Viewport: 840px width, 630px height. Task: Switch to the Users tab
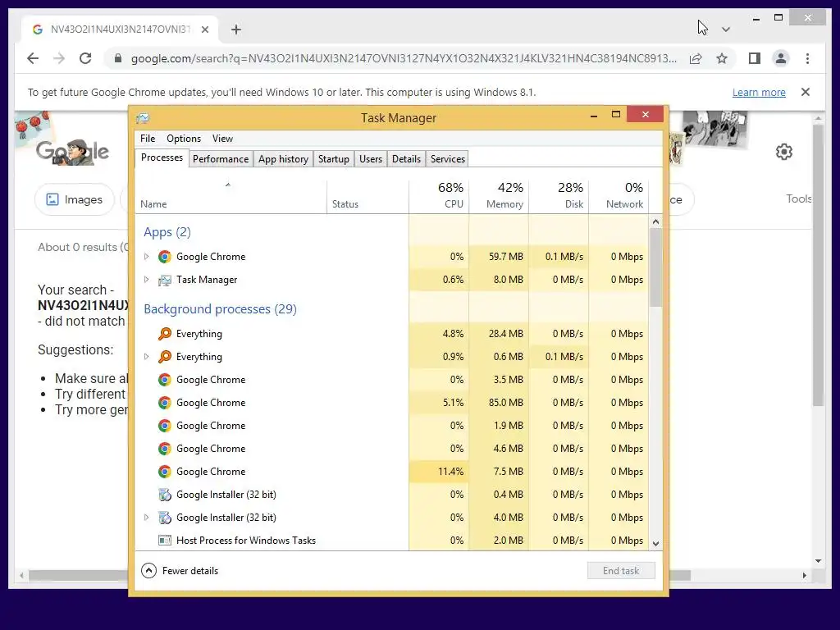pos(371,159)
